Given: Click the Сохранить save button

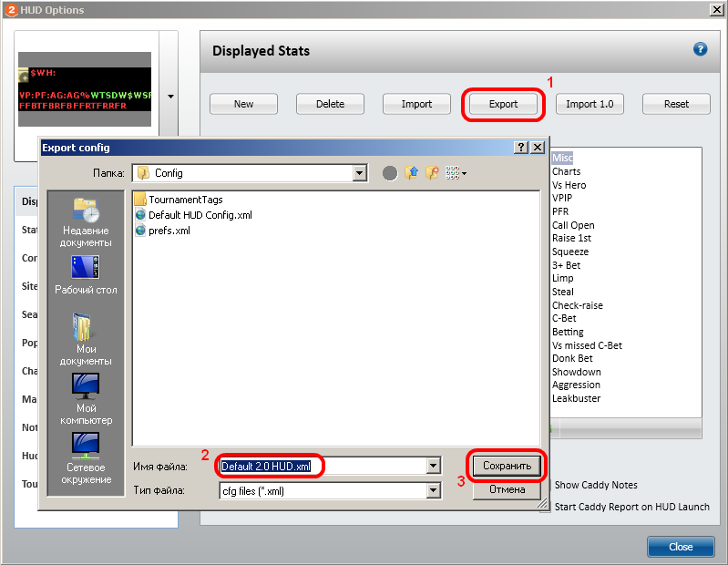Looking at the screenshot, I should point(507,465).
